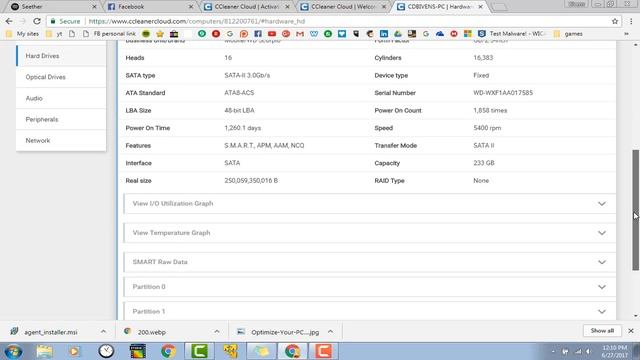The image size is (640, 360).
Task: Select the Speed value 5400 rpm
Action: click(x=487, y=128)
